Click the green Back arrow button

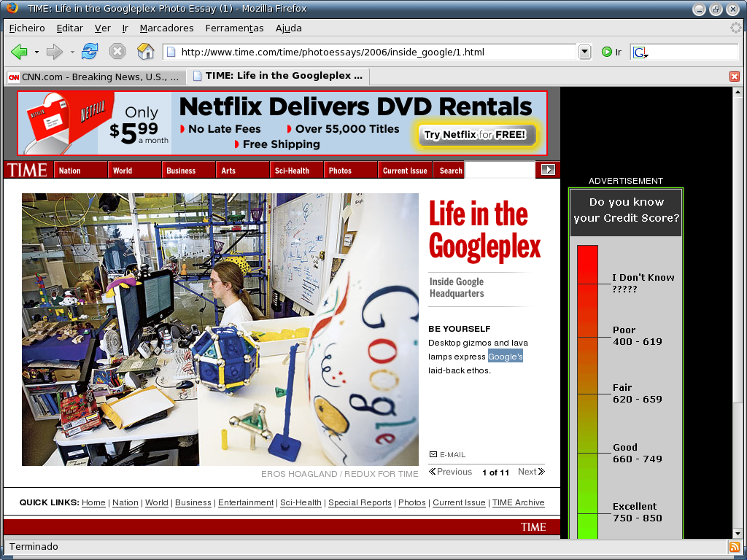pyautogui.click(x=20, y=52)
